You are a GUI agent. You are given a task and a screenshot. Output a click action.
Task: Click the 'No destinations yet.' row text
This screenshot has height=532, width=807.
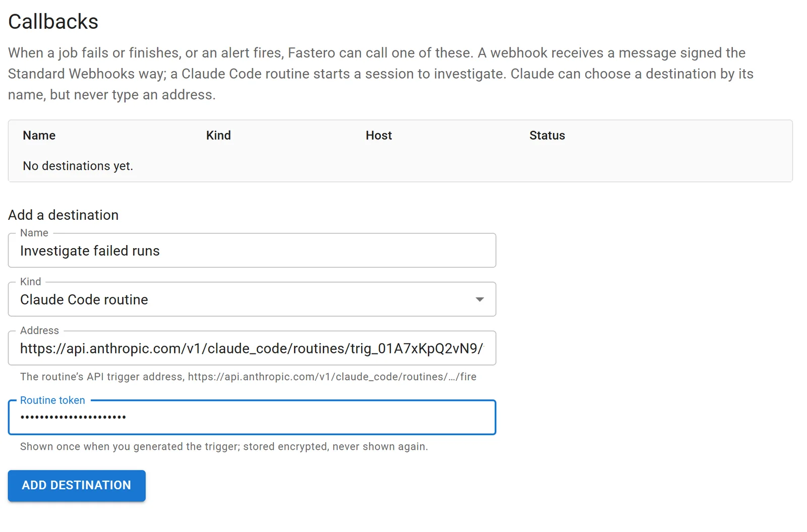pos(78,166)
